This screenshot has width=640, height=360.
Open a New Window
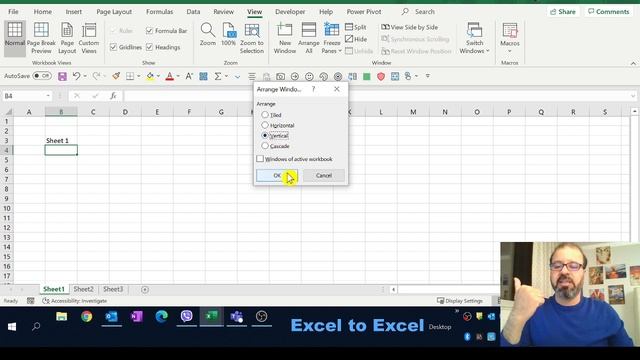[284, 38]
